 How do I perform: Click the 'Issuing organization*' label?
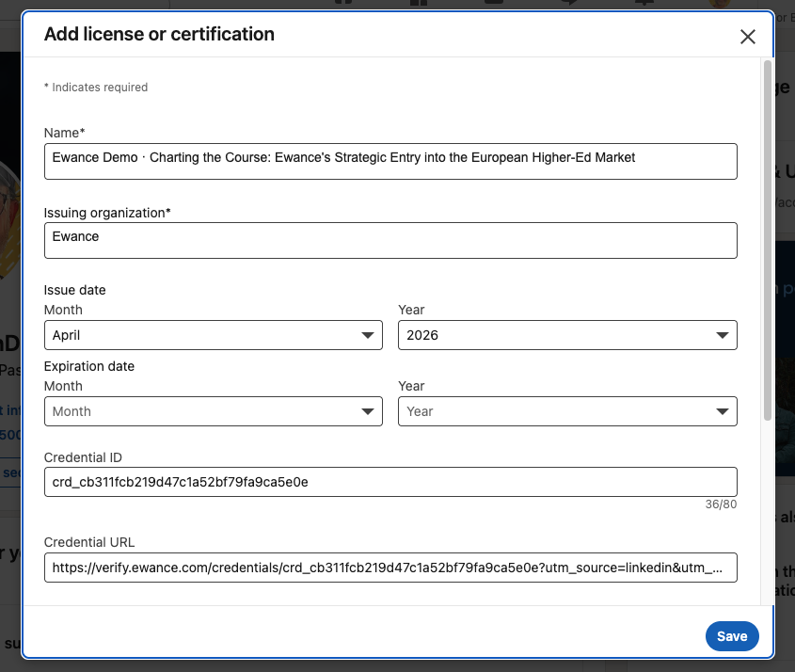coord(107,213)
